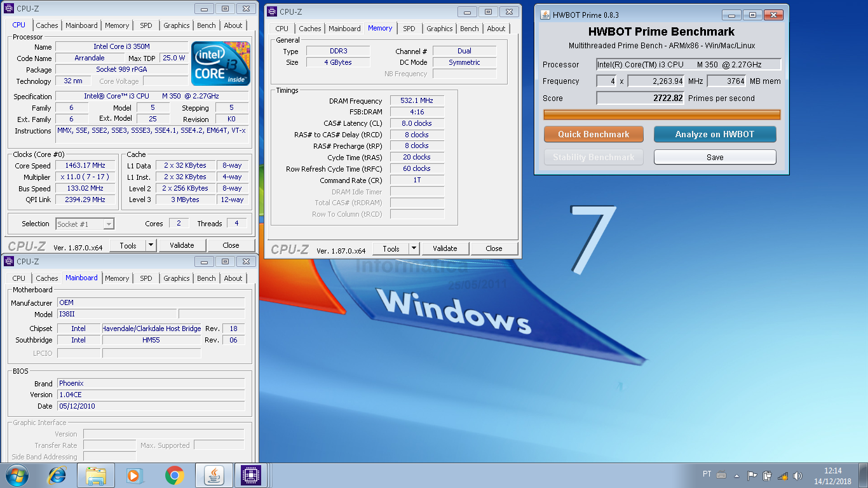The image size is (868, 488).
Task: Click Analyze on HWBOT button
Action: 715,134
